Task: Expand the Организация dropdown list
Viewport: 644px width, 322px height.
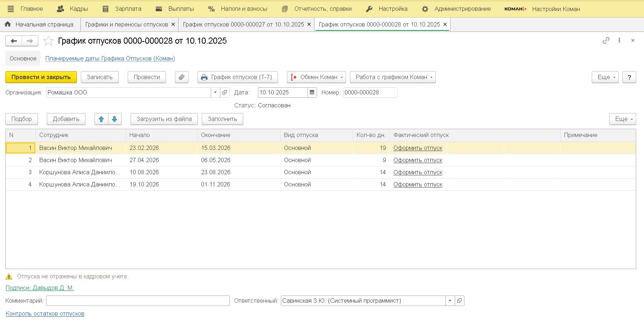Action: [x=215, y=93]
